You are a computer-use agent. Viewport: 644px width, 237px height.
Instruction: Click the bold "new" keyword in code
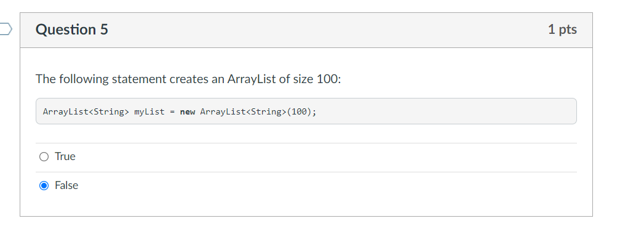(x=187, y=111)
